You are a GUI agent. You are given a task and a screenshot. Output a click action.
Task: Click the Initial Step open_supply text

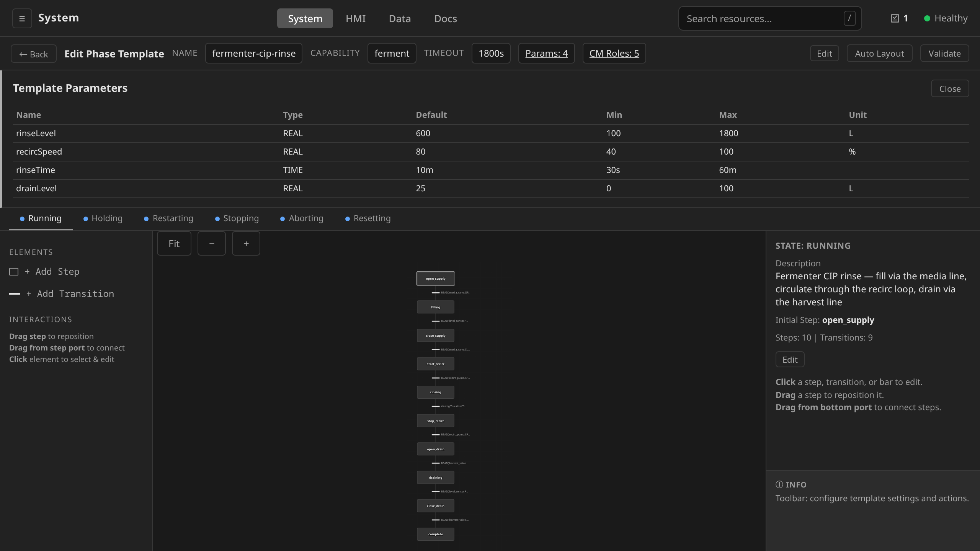848,320
